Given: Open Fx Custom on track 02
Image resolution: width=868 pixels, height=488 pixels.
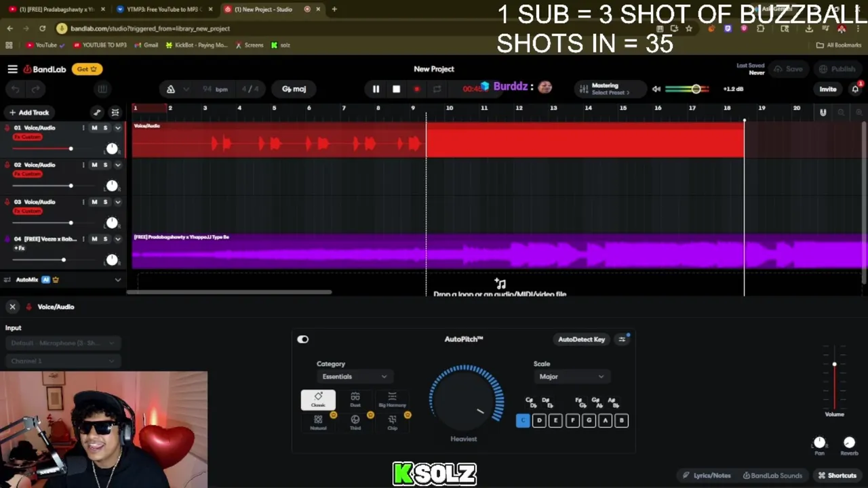Looking at the screenshot, I should tap(27, 174).
